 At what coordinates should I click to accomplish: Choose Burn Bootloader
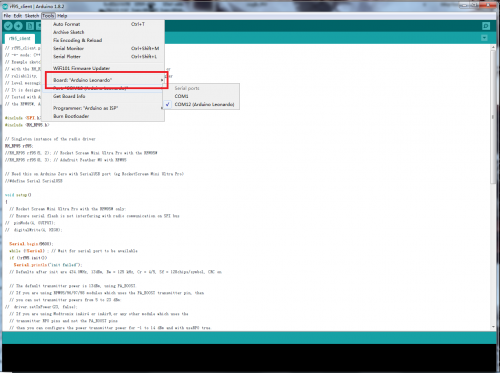103,116
